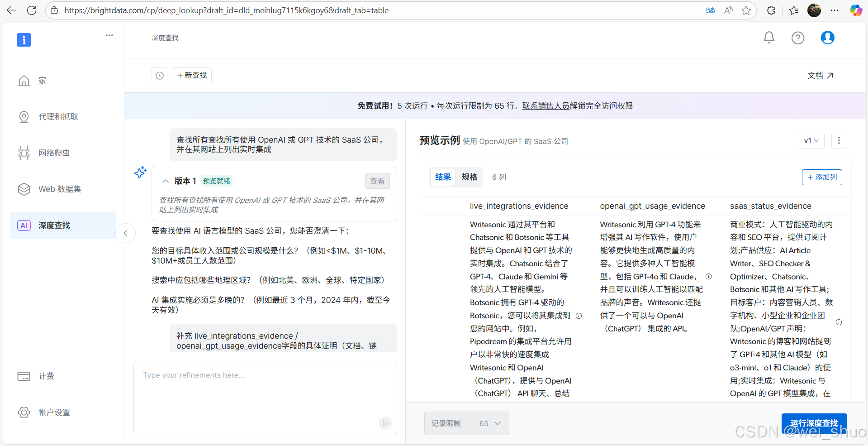Open help question mark icon
Image resolution: width=868 pixels, height=446 pixels.
798,38
